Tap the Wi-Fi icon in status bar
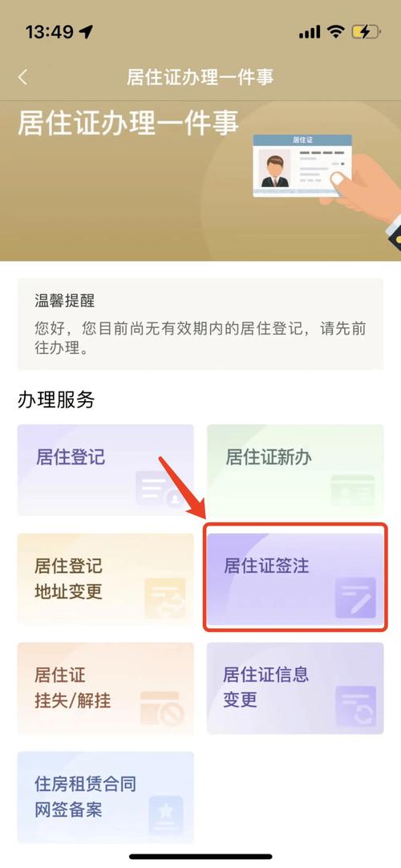Screen dimensions: 401x868 pyautogui.click(x=335, y=32)
